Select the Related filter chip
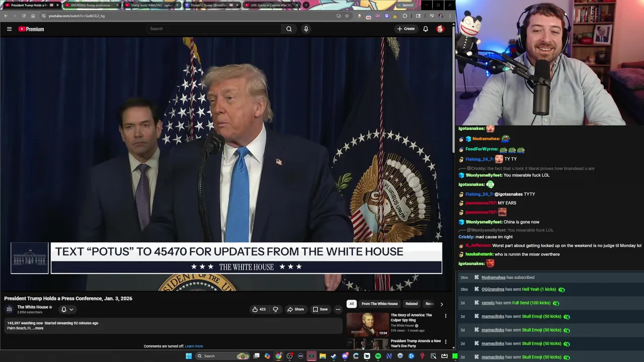This screenshot has width=644, height=362. 412,304
